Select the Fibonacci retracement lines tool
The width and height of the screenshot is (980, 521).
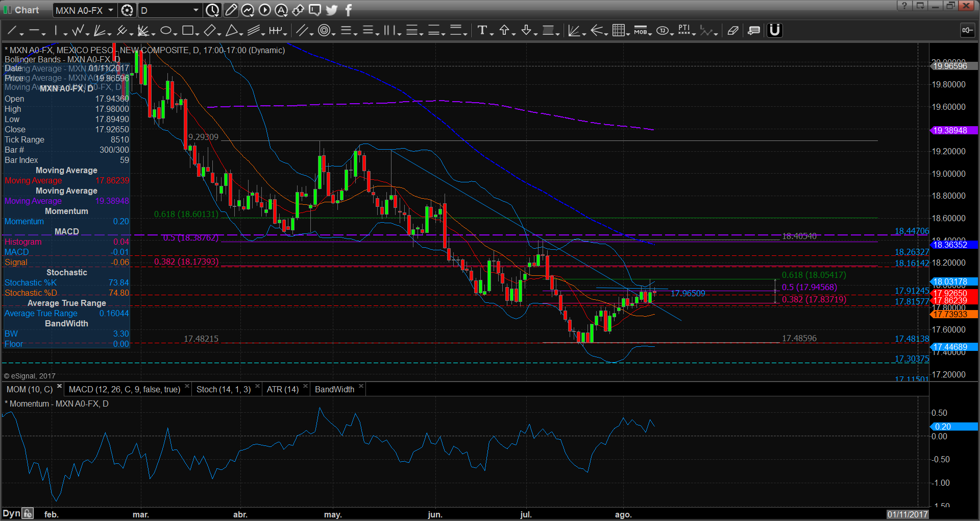[346, 31]
